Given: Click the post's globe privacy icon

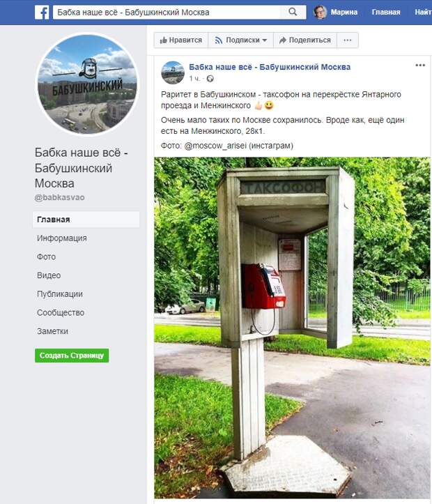Looking at the screenshot, I should click(210, 79).
